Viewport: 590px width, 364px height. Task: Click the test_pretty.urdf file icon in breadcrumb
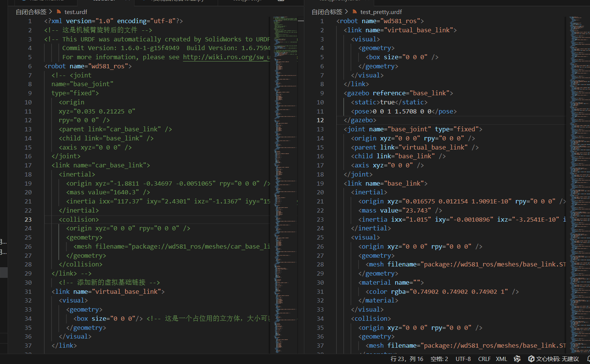click(355, 12)
